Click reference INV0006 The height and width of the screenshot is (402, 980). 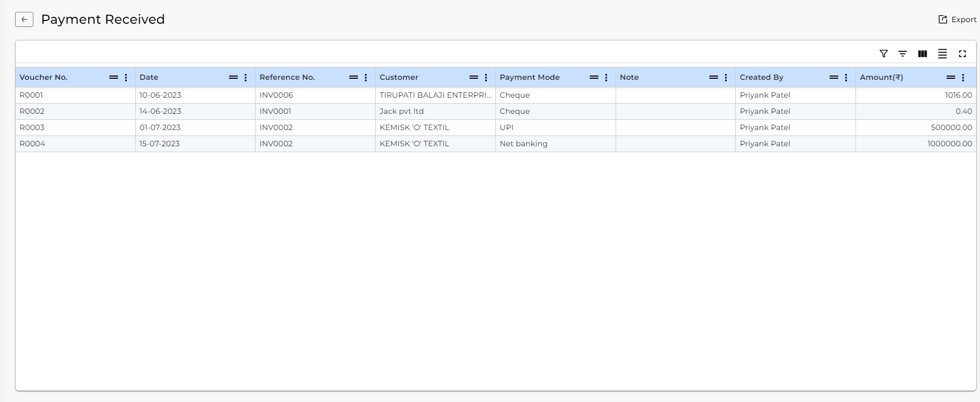pos(276,95)
